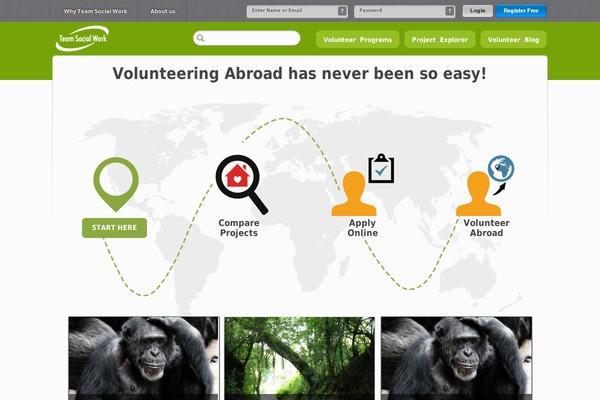Click the search magnifier icon
The height and width of the screenshot is (400, 600).
click(x=201, y=38)
